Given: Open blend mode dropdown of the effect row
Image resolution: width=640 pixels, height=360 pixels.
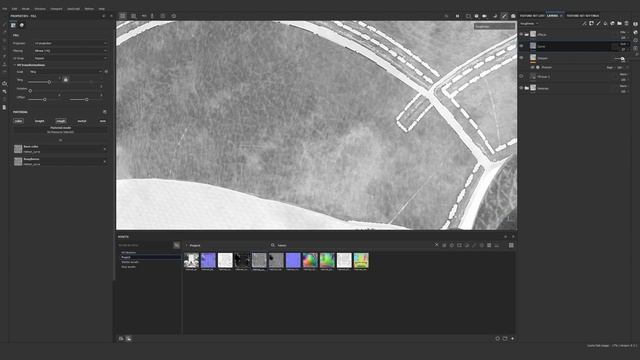Looking at the screenshot, I should [x=610, y=67].
